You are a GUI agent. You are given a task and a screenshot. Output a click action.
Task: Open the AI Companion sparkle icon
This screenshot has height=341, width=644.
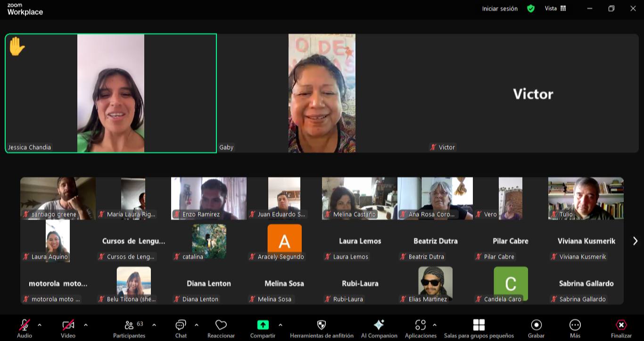point(379,325)
